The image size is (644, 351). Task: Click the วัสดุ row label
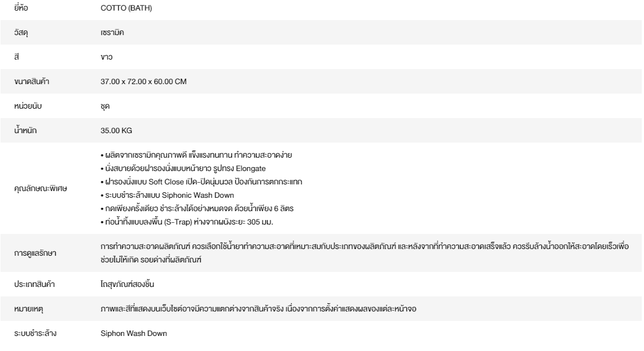(x=21, y=33)
